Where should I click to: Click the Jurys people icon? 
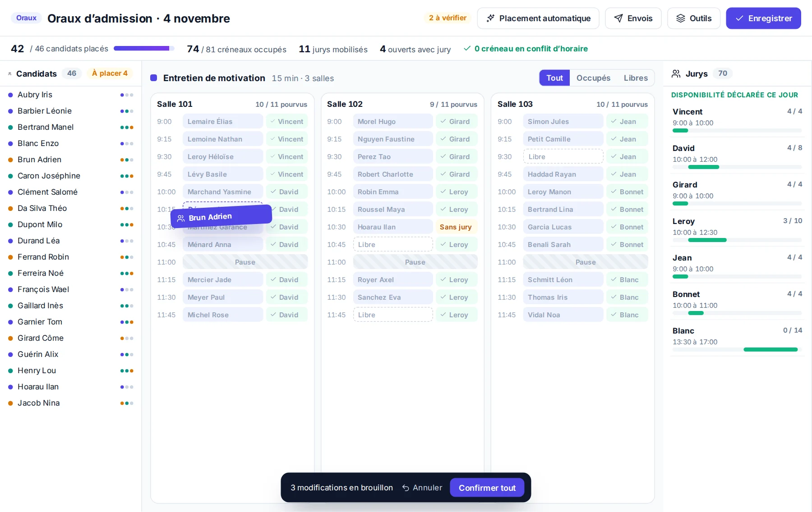click(676, 73)
